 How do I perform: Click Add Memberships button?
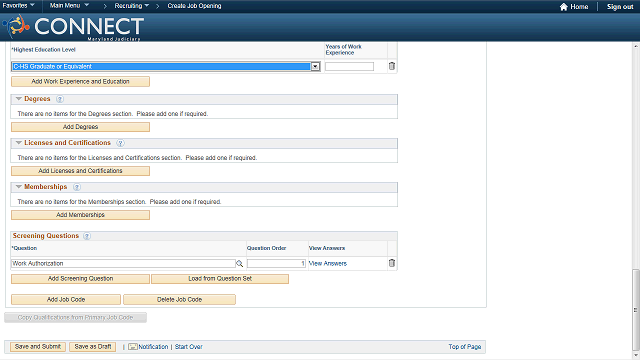(80, 215)
